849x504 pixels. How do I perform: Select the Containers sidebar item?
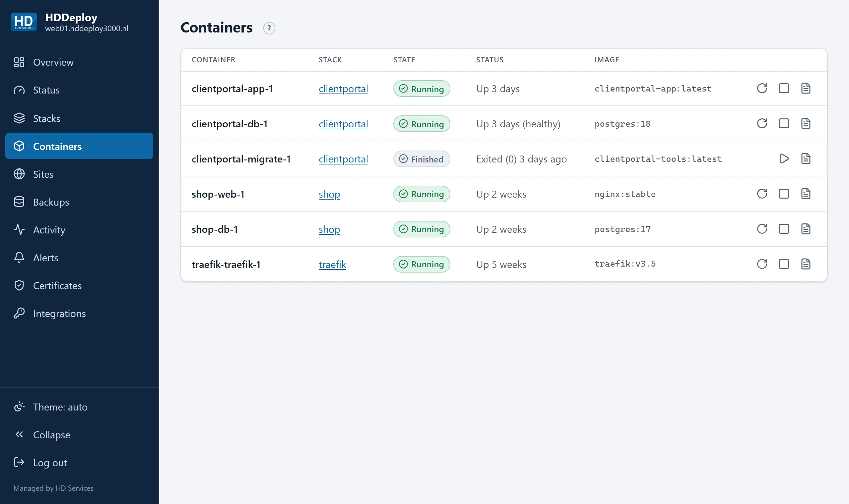click(x=79, y=146)
